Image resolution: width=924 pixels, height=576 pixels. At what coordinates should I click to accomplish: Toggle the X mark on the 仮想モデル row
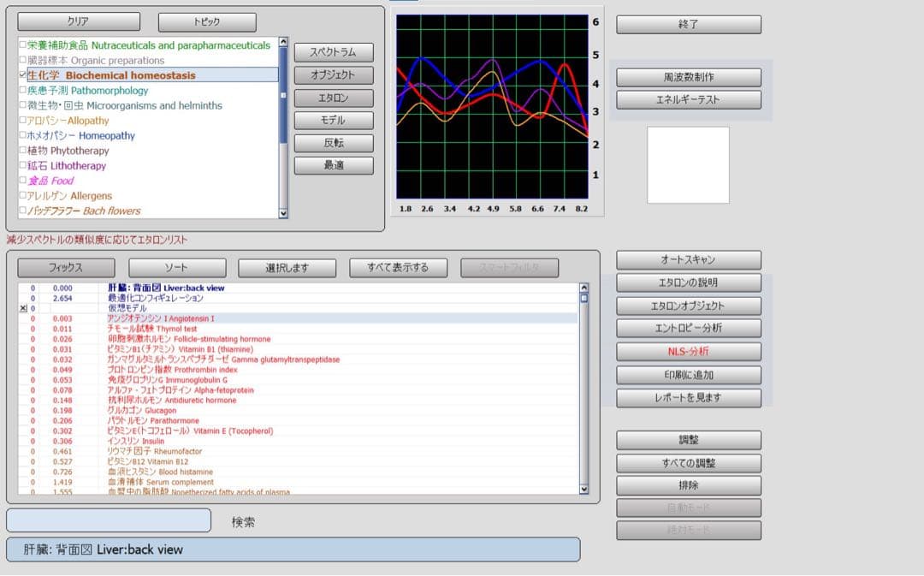point(23,308)
